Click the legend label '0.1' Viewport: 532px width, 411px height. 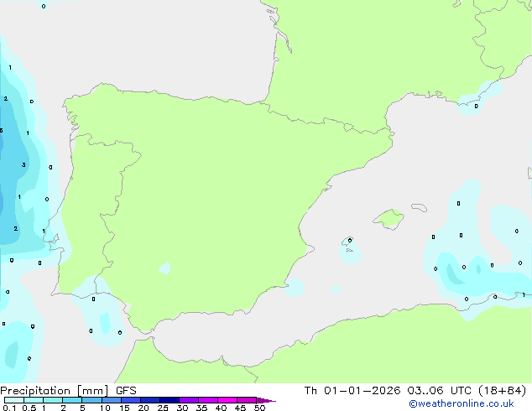[9, 408]
